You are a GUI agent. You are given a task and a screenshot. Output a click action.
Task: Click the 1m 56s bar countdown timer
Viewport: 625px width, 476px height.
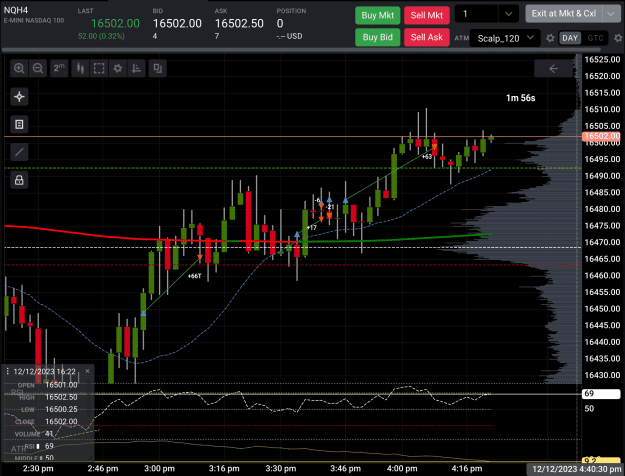click(x=521, y=98)
